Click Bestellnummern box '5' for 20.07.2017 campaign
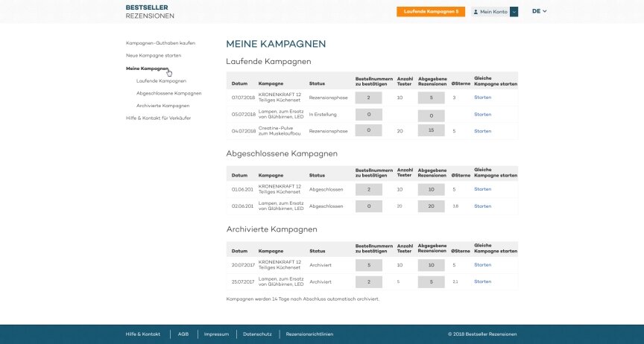 (x=368, y=265)
